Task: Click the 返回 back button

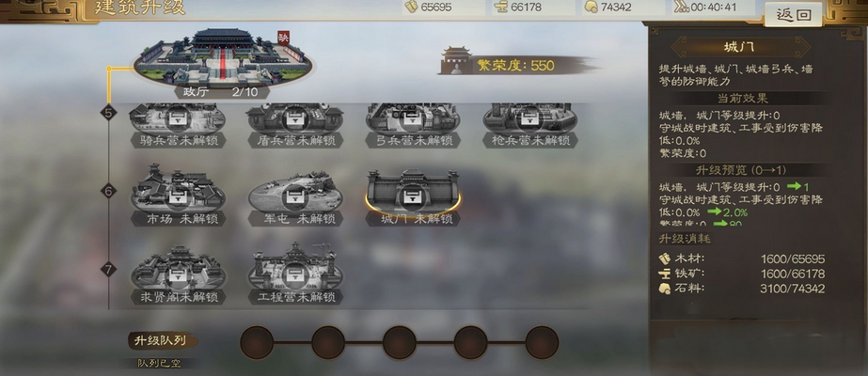Action: 794,15
